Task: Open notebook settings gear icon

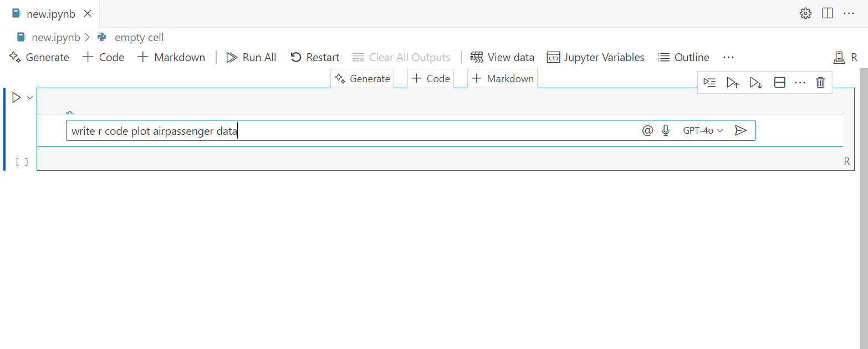Action: [805, 14]
